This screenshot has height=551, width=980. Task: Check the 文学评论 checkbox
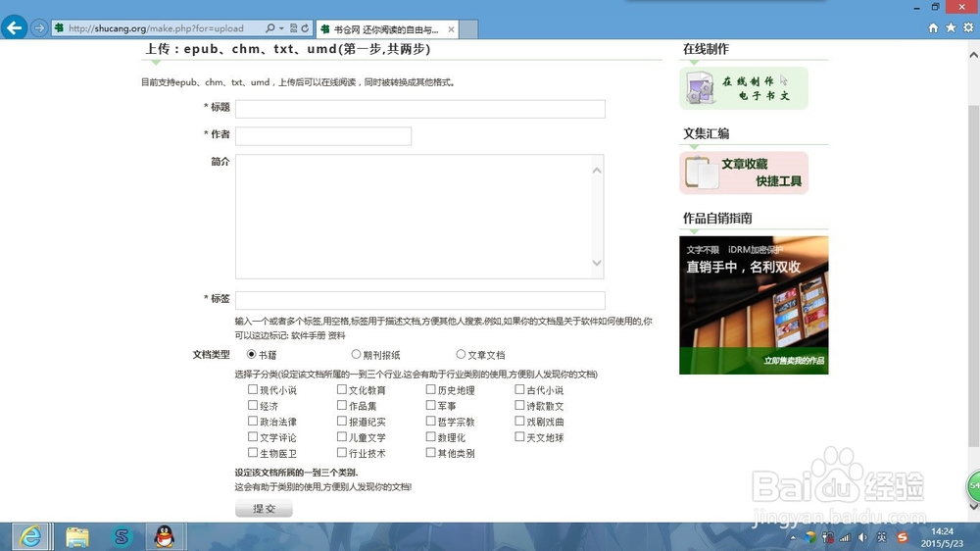pos(253,436)
